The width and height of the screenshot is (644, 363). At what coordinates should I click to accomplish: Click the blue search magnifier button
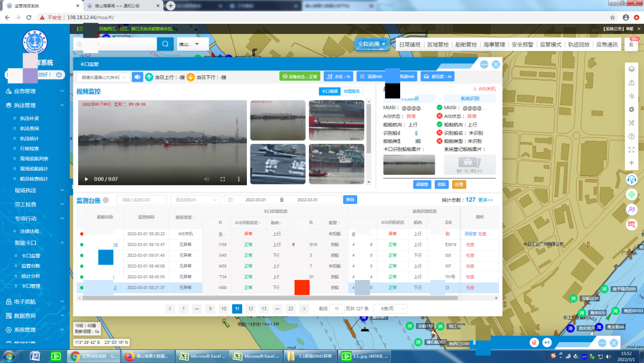click(x=165, y=44)
